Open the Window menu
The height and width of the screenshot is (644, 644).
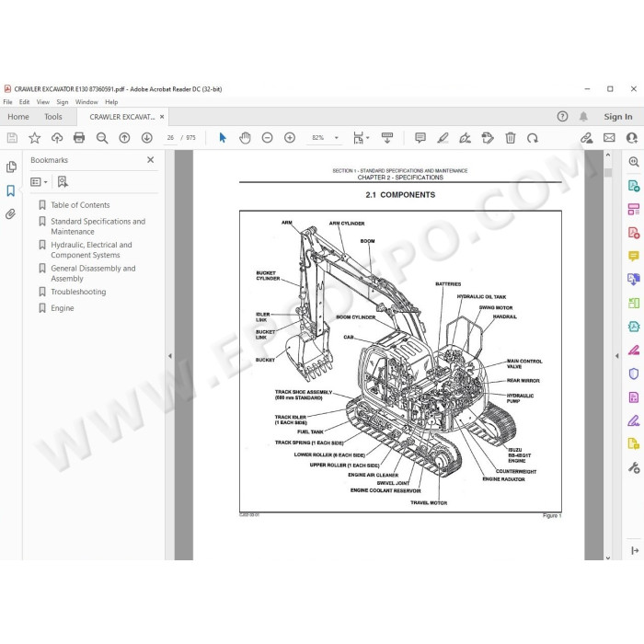pos(86,102)
